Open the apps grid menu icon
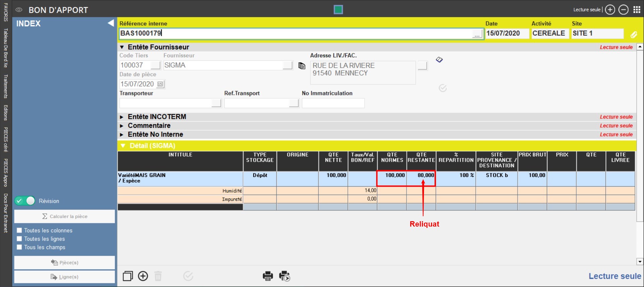Viewport: 644px width, 287px height. point(637,10)
